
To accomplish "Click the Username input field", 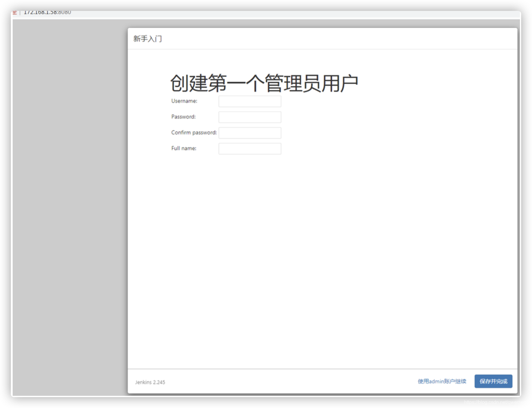I will click(250, 101).
